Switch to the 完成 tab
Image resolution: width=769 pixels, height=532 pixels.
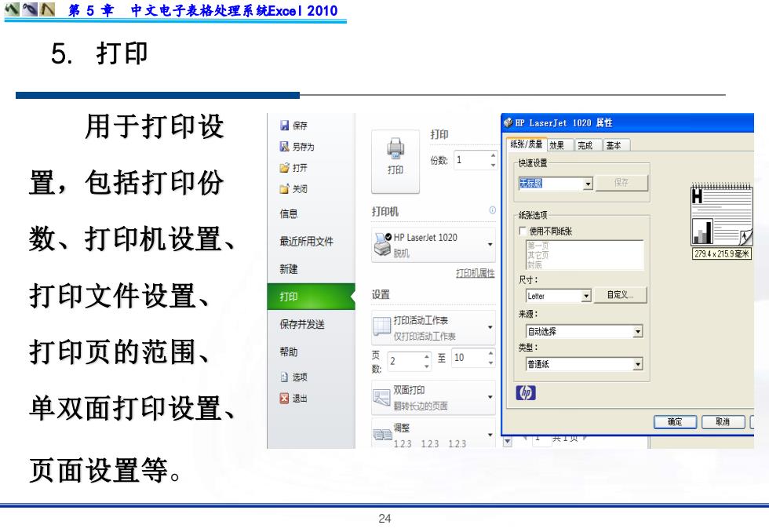[x=588, y=145]
